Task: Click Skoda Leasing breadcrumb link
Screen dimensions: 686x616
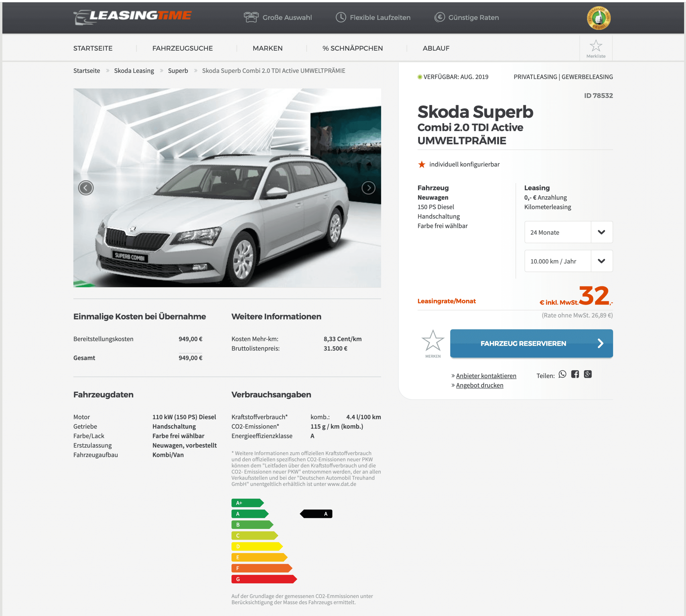Action: tap(134, 71)
